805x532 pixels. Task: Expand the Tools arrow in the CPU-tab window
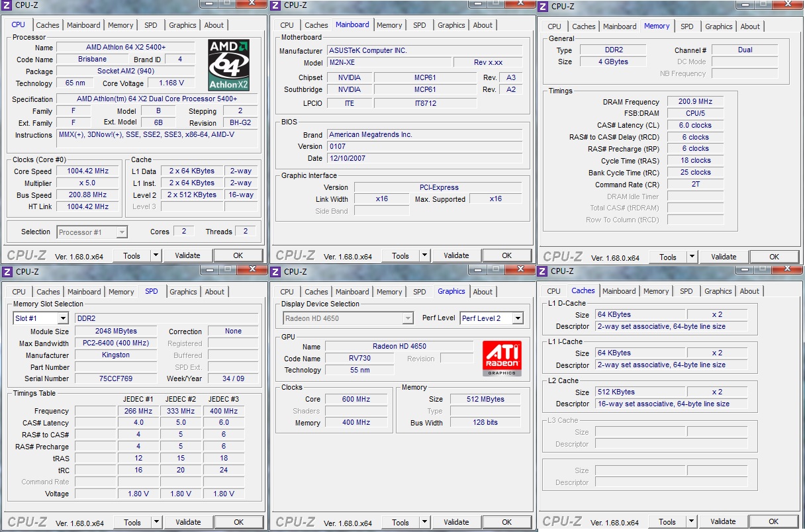(156, 255)
